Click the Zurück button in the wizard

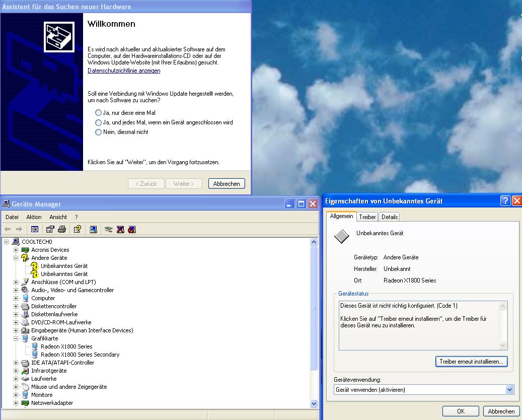pyautogui.click(x=146, y=183)
